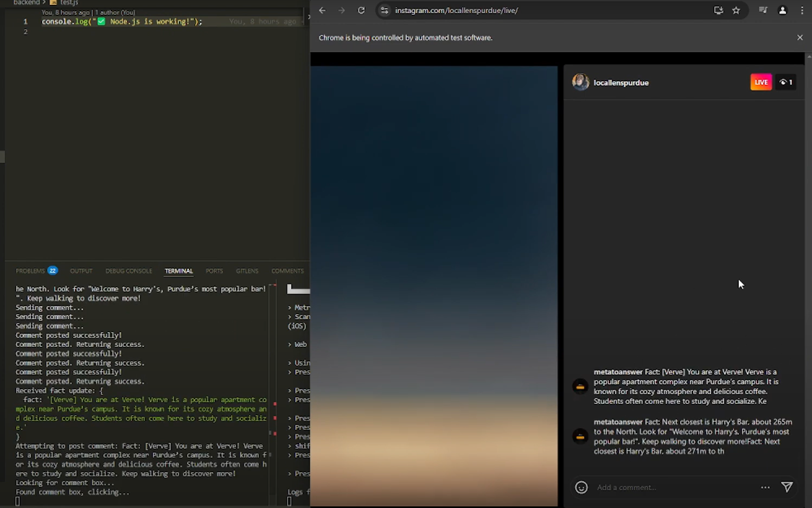Click 'Looking for comment box...' terminal line
The height and width of the screenshot is (508, 812).
tap(65, 483)
